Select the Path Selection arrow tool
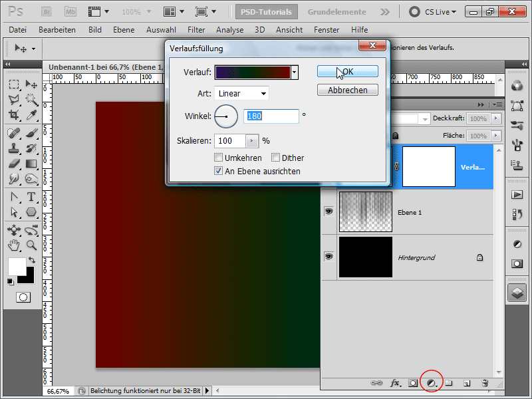532x399 pixels. (x=13, y=212)
